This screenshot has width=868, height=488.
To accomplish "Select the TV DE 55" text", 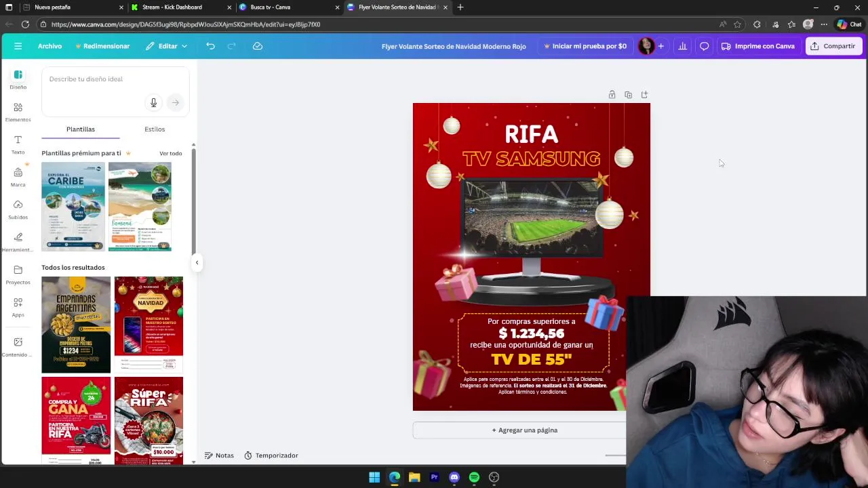I will 532,359.
